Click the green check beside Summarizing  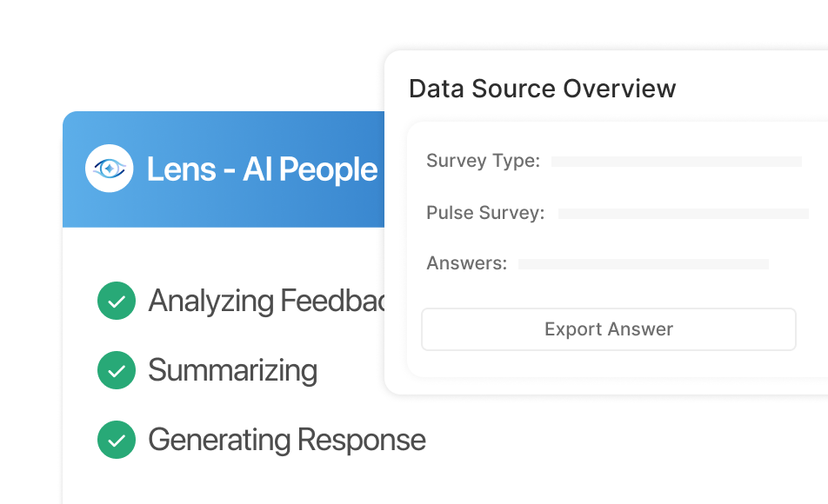pos(117,370)
